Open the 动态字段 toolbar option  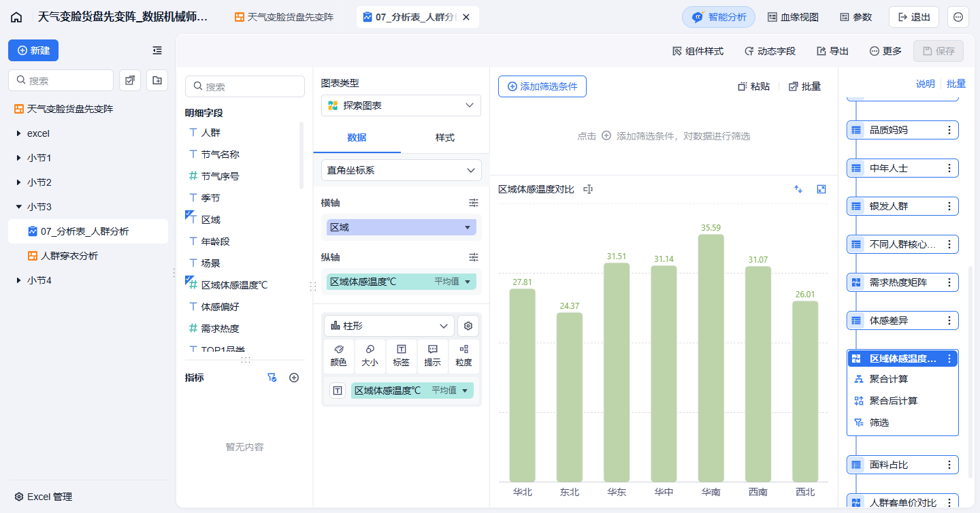click(x=770, y=51)
